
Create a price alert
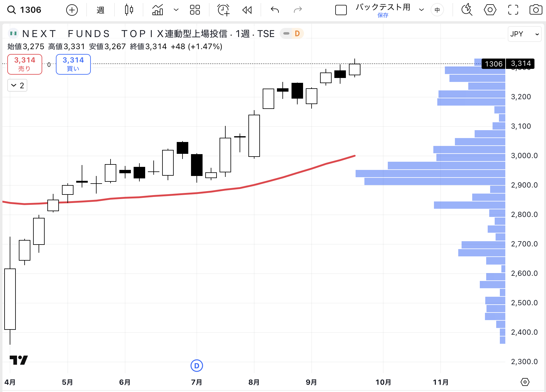[223, 10]
